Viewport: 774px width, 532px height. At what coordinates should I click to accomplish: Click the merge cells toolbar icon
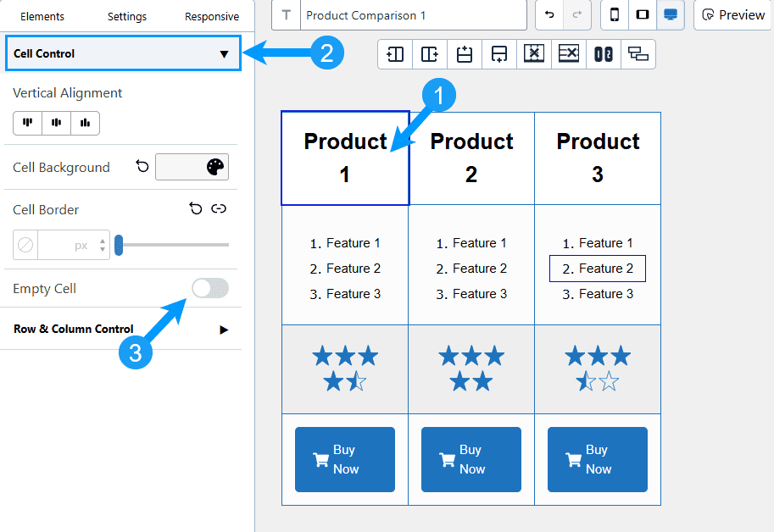coord(604,54)
